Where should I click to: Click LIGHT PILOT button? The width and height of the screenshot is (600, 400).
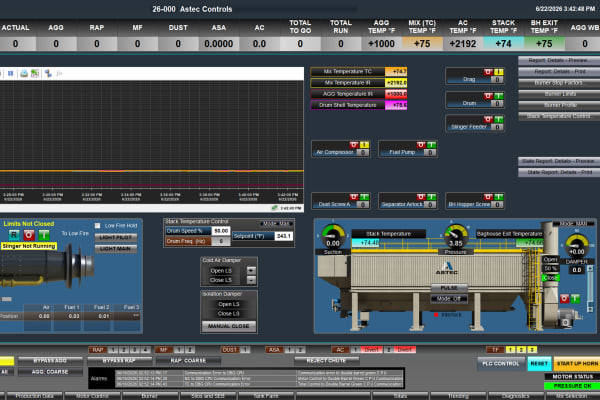coord(116,237)
